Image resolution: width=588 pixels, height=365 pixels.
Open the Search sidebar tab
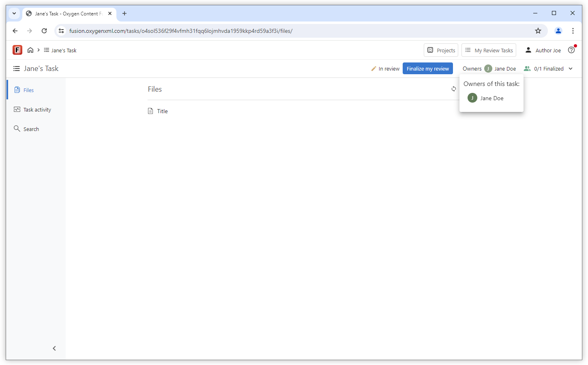coord(36,129)
